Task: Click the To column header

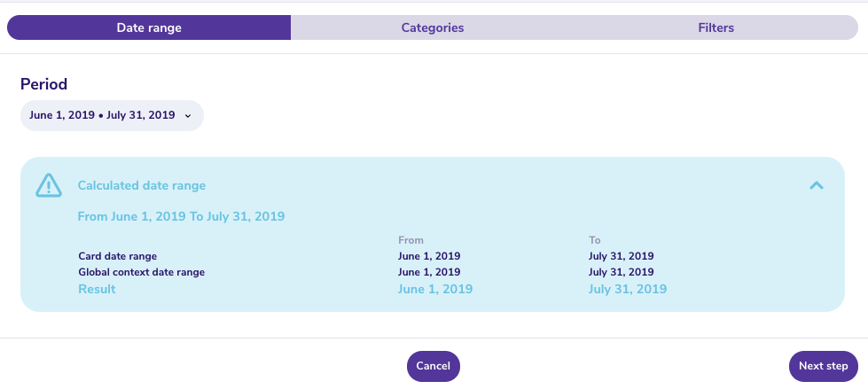Action: 595,240
